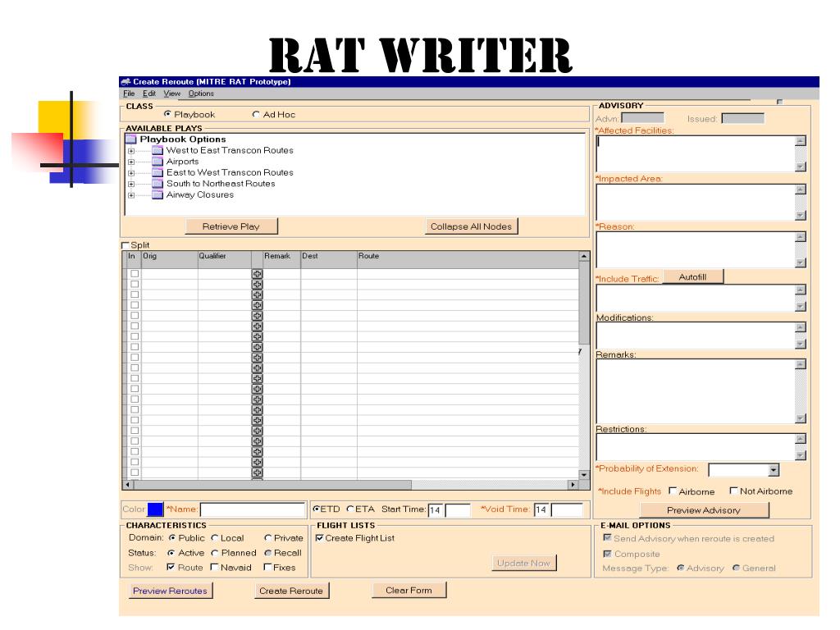Open the Probability of Extension dropdown

[x=773, y=470]
